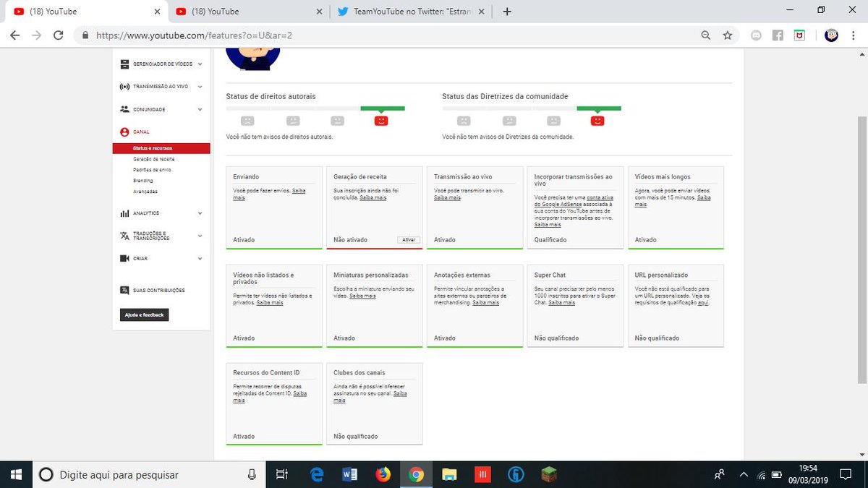The image size is (868, 488).
Task: Click Saiba mais in Recursos do Content ID card
Action: point(270,397)
